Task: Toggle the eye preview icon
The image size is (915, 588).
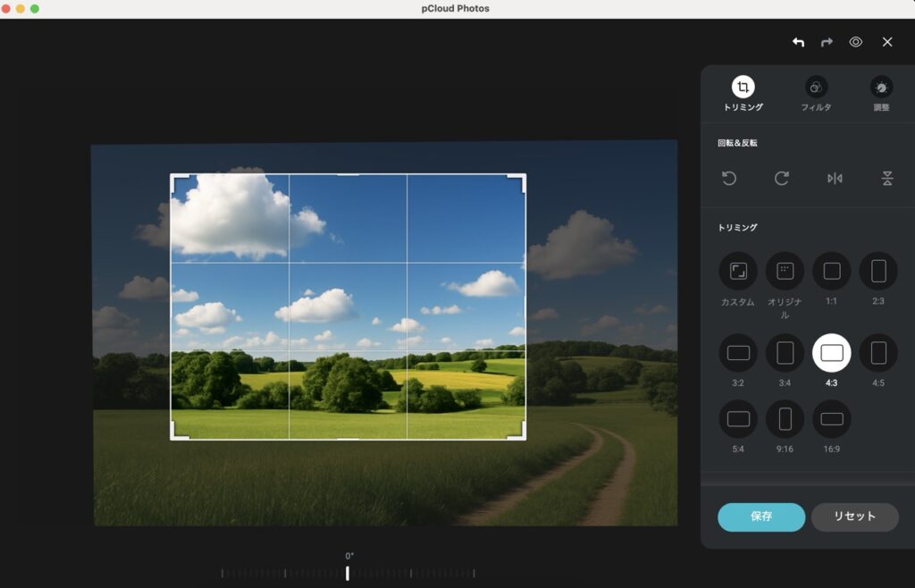Action: [x=855, y=42]
